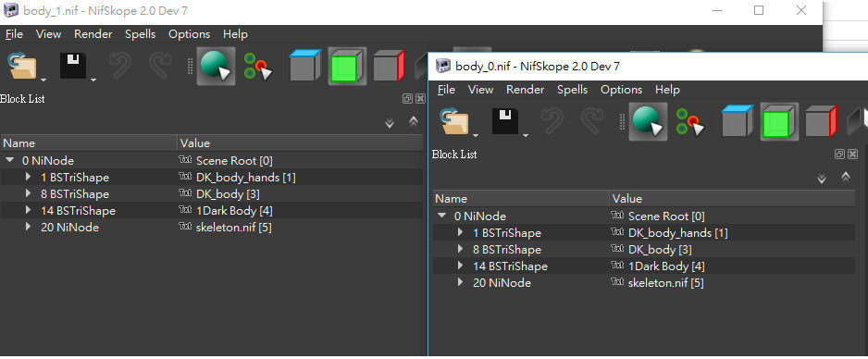The height and width of the screenshot is (359, 868).
Task: Click Txt icon beside skeleton.nif in body_0.nif
Action: point(617,282)
